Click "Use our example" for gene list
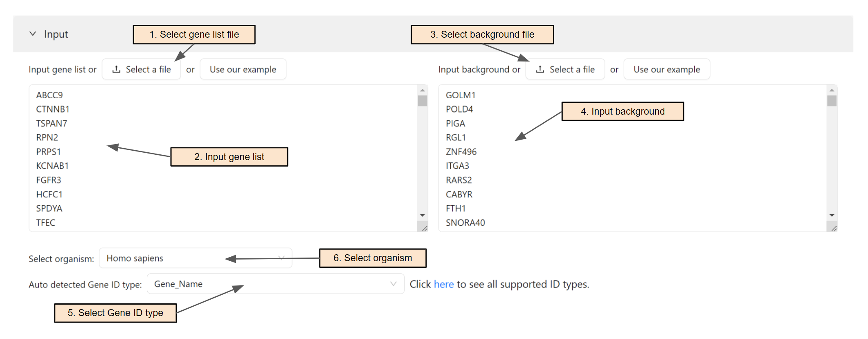This screenshot has height=339, width=868. 243,70
